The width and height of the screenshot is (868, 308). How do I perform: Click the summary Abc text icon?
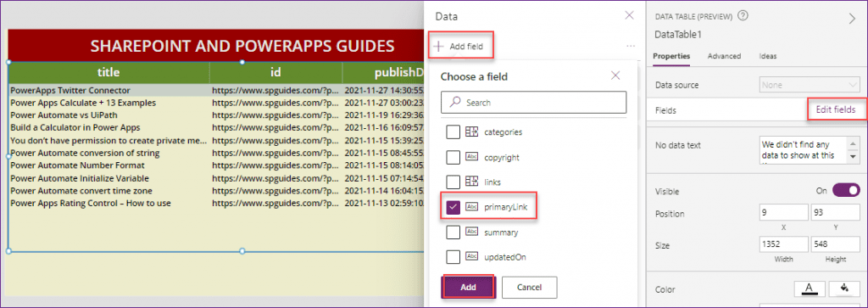point(471,232)
